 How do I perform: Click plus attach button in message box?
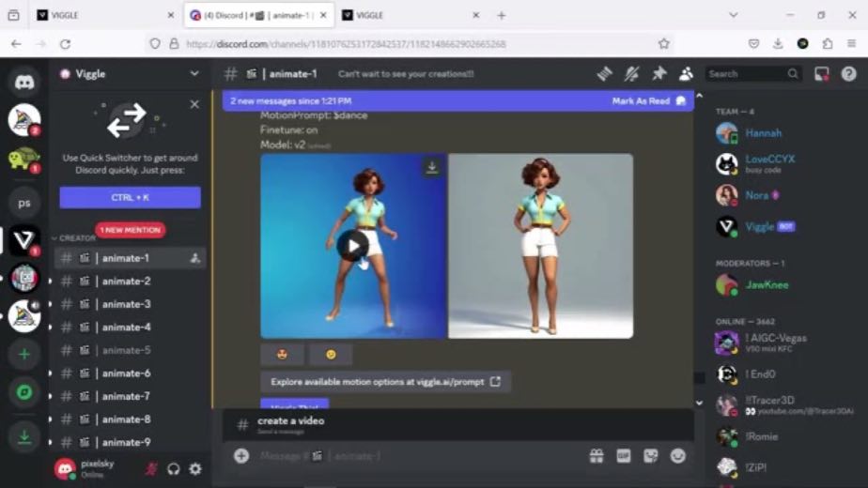pyautogui.click(x=241, y=456)
